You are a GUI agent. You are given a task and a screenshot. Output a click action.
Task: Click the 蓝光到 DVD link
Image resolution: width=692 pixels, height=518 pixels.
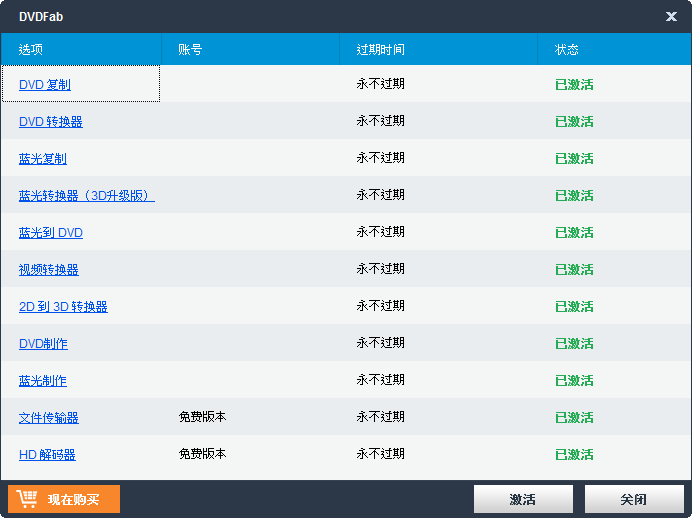51,233
